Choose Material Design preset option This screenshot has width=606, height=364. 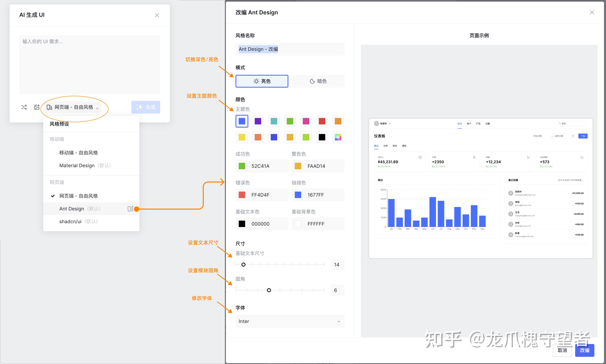77,166
